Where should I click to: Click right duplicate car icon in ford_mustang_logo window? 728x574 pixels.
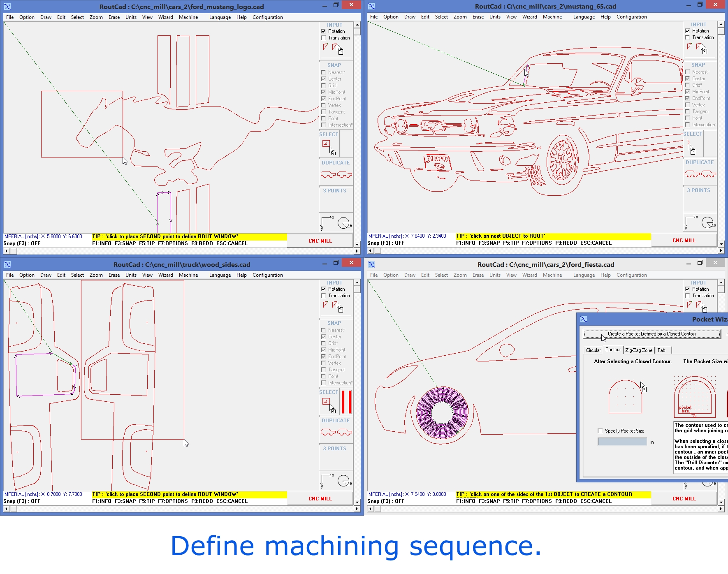345,174
